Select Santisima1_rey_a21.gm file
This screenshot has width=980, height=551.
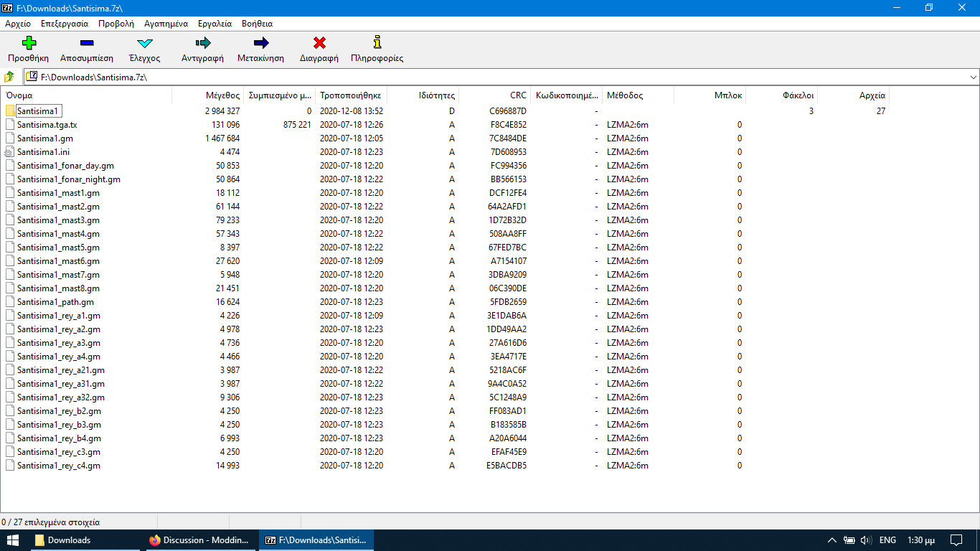click(x=61, y=370)
